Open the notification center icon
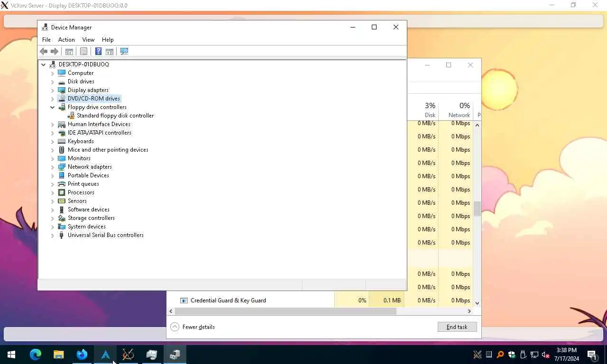Screen dimensions: 607x364 [x=592, y=355]
